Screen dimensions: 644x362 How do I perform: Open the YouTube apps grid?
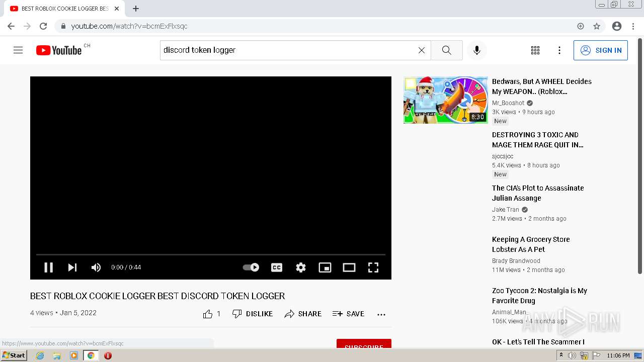point(535,50)
